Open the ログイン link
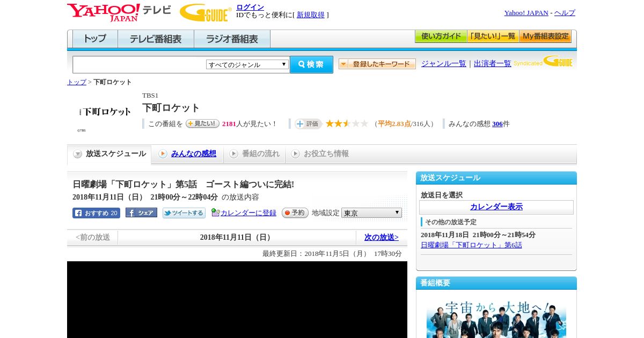Image resolution: width=644 pixels, height=338 pixels. 250,7
